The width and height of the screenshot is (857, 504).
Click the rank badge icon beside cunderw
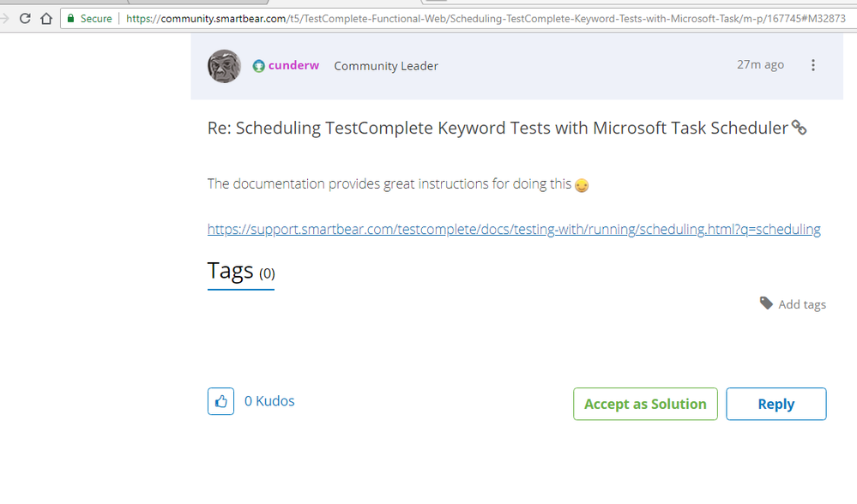pyautogui.click(x=258, y=66)
